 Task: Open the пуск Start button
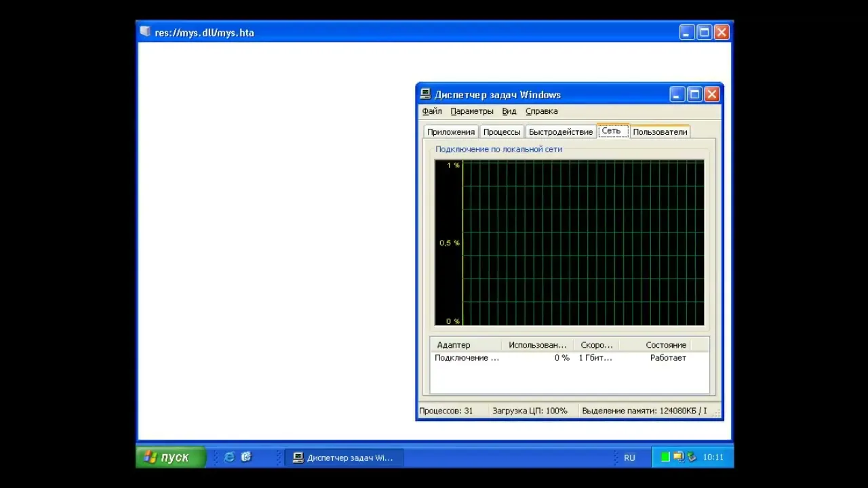click(171, 457)
